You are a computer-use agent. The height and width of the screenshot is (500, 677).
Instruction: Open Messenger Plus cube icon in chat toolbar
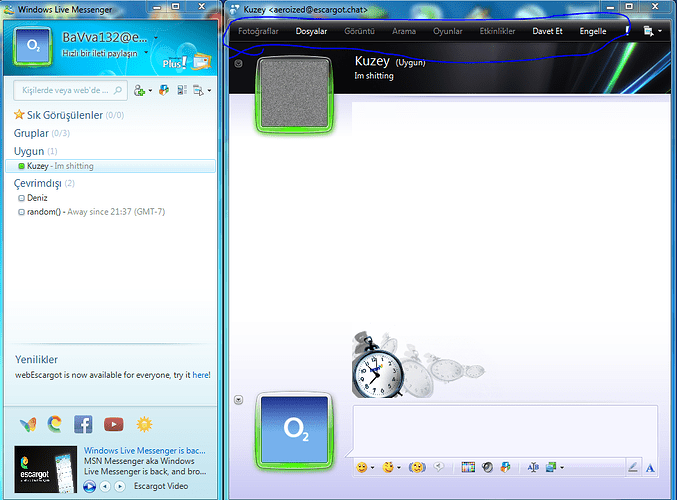pos(506,467)
